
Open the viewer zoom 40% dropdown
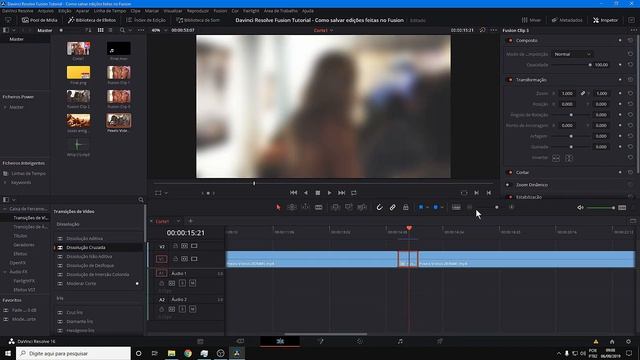[x=160, y=30]
